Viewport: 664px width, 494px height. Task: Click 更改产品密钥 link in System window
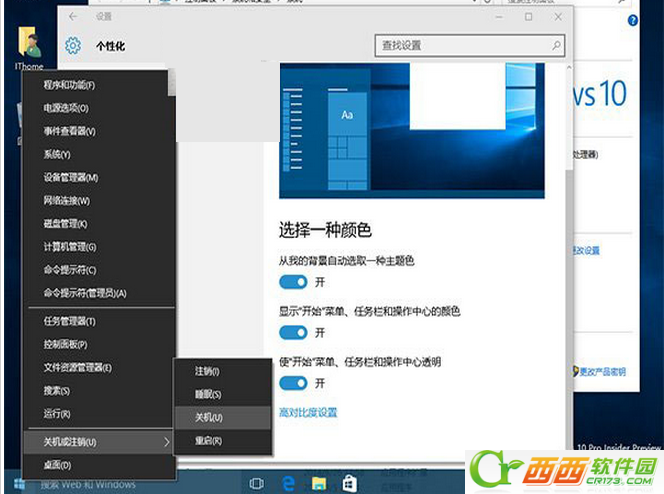coord(602,372)
